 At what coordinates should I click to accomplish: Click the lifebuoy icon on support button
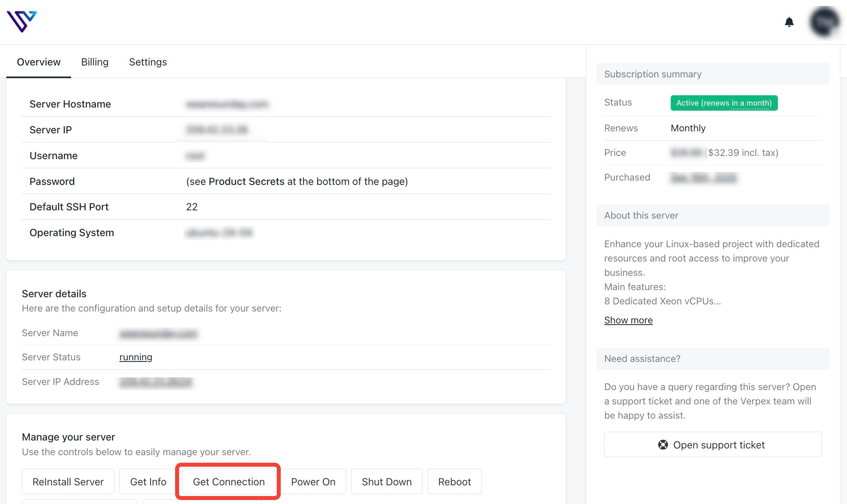663,444
